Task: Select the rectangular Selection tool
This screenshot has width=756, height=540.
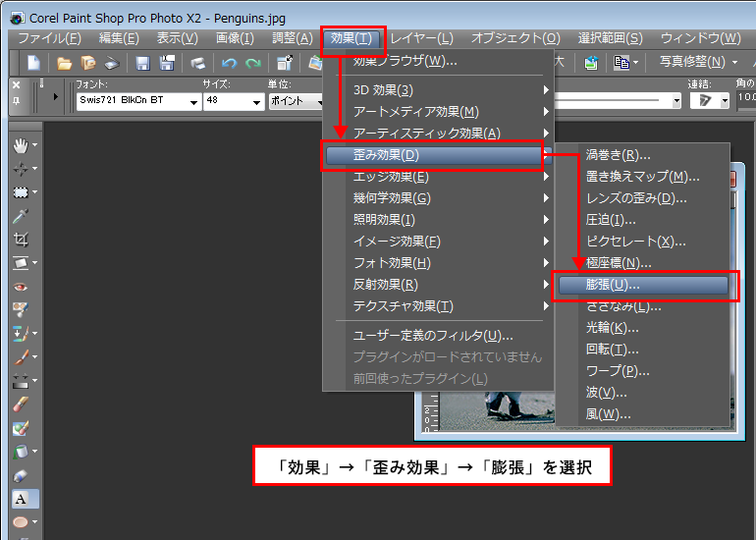Action: [21, 192]
